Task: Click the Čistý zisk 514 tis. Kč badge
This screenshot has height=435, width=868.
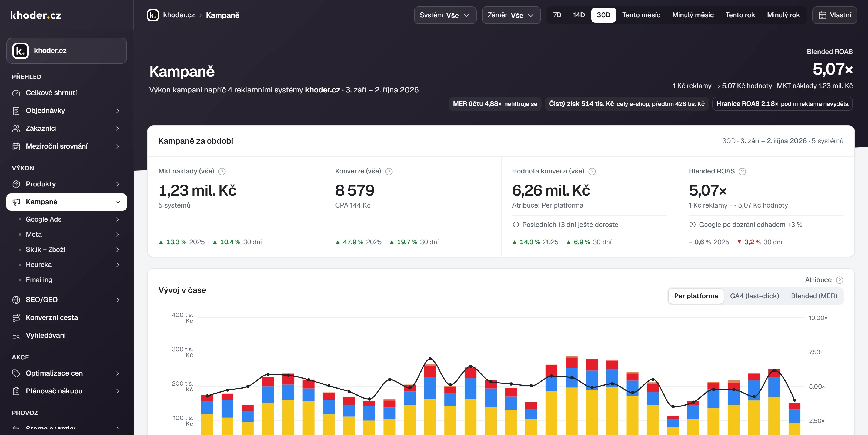Action: pyautogui.click(x=626, y=104)
